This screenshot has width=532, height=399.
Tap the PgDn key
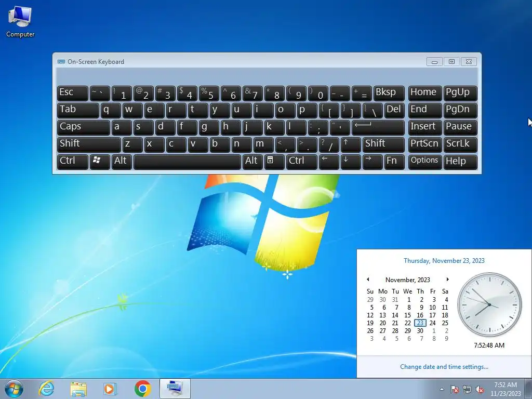pos(460,110)
